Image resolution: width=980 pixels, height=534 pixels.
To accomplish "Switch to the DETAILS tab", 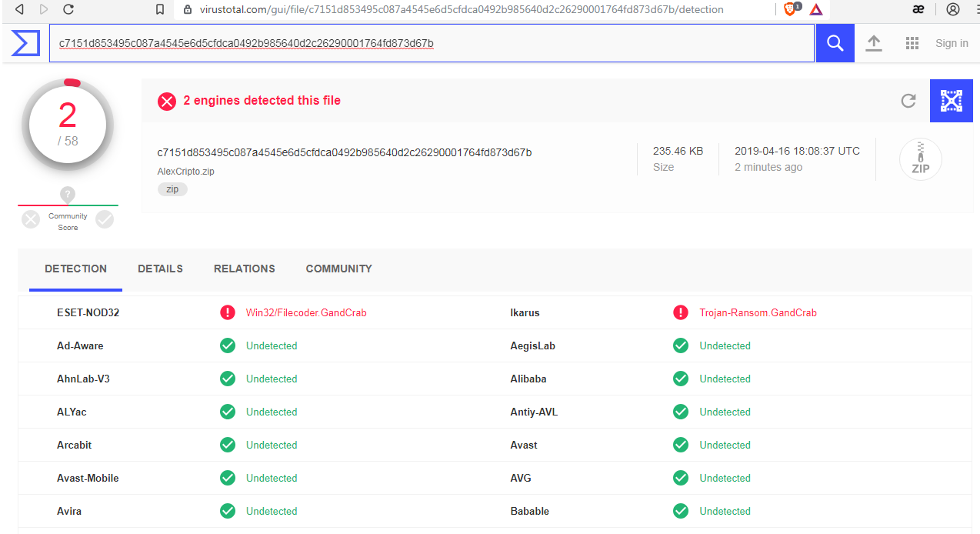I will 160,269.
